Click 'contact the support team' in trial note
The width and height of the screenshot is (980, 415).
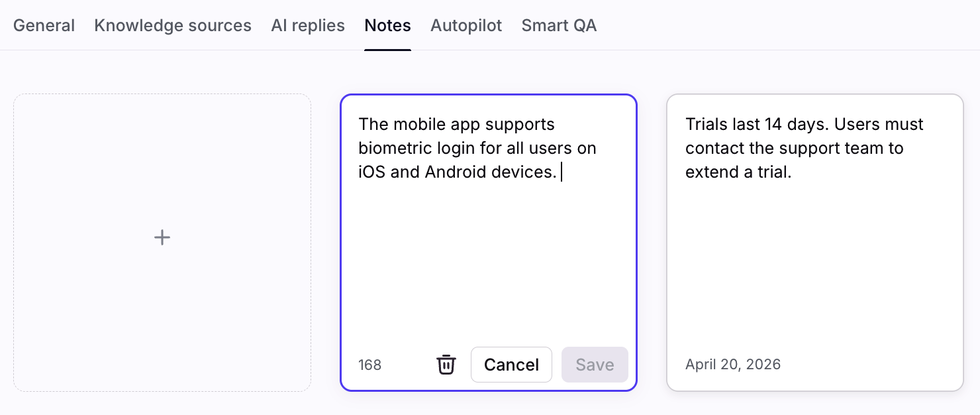(x=780, y=148)
